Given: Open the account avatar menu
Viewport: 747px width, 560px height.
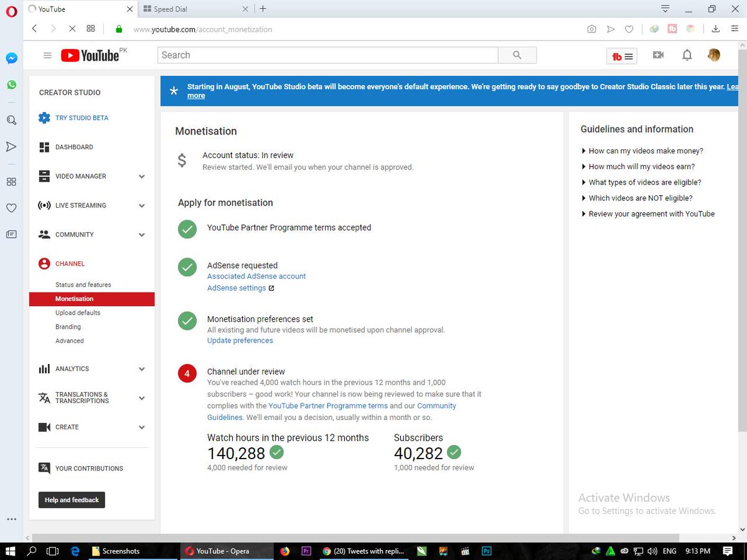Looking at the screenshot, I should tap(715, 55).
